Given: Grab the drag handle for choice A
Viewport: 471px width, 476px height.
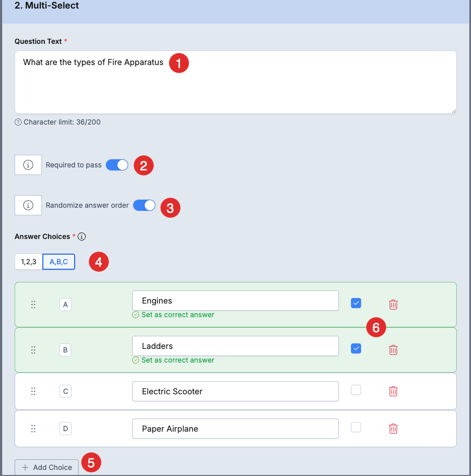Looking at the screenshot, I should (33, 305).
